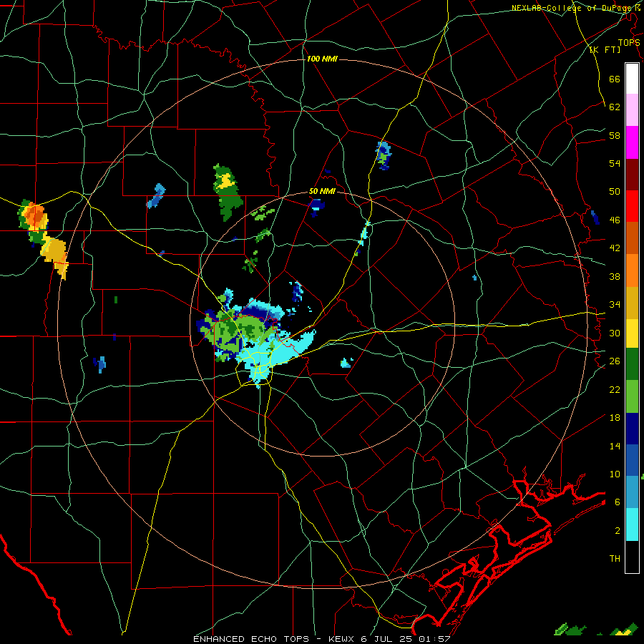Screen dimensions: 644x644
Task: Click the magenta legend swatch
Action: pyautogui.click(x=632, y=142)
